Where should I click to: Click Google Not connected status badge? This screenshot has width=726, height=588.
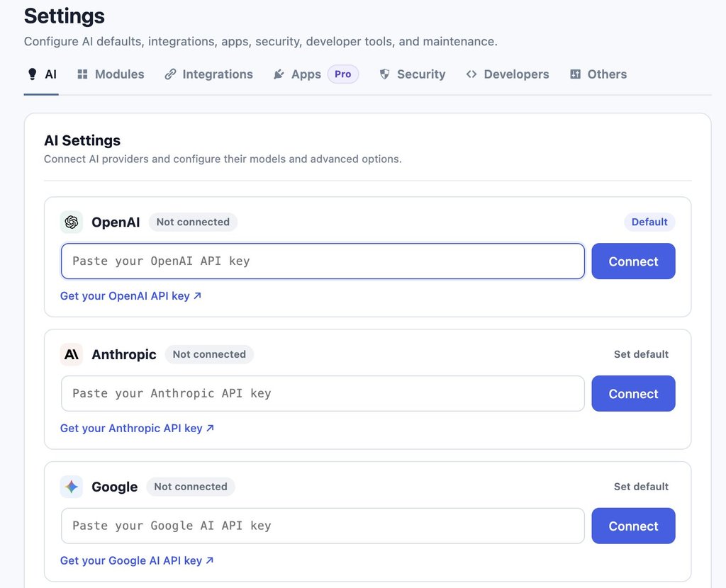click(x=191, y=487)
